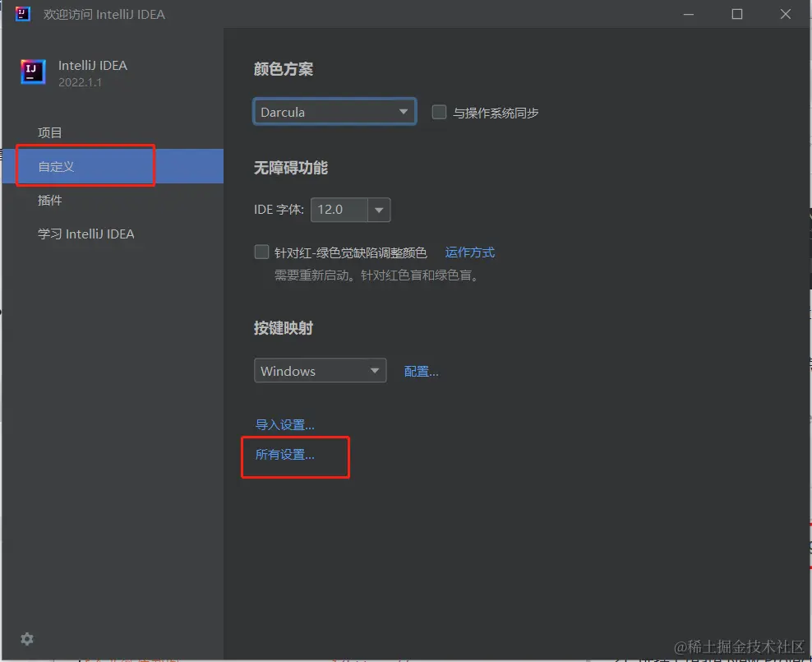812x662 pixels.
Task: Toggle 针对红-绿色觉缺陷调整颜色 checkbox
Action: [x=261, y=252]
